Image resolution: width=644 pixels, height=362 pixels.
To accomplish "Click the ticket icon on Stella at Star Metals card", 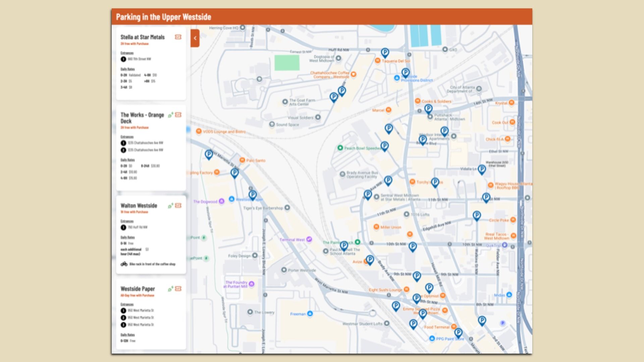I will (x=178, y=37).
